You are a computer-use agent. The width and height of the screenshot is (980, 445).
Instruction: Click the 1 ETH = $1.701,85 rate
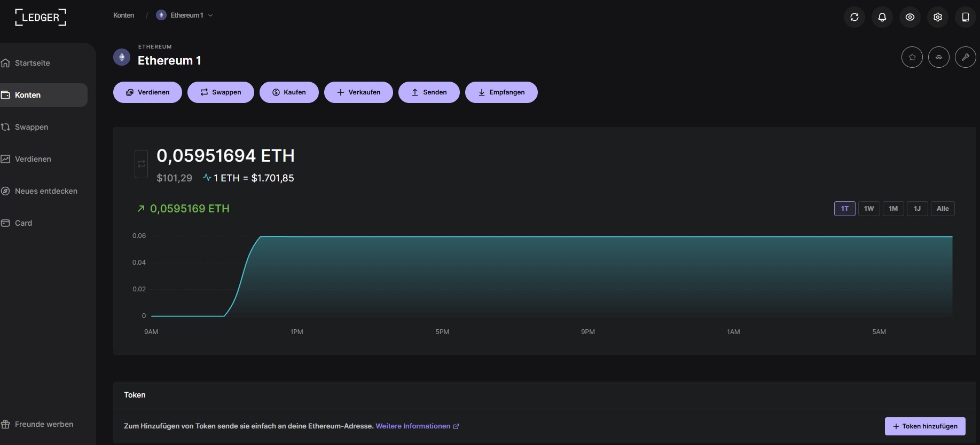[254, 178]
